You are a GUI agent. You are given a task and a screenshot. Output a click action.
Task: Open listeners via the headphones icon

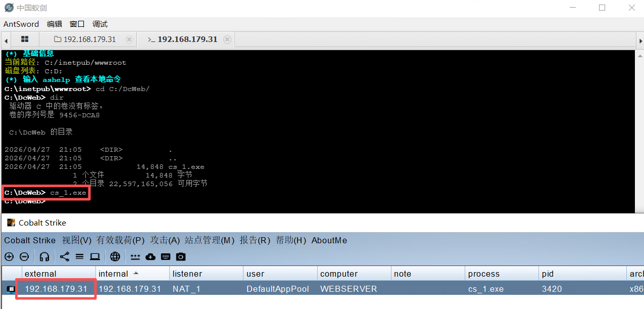pos(44,257)
